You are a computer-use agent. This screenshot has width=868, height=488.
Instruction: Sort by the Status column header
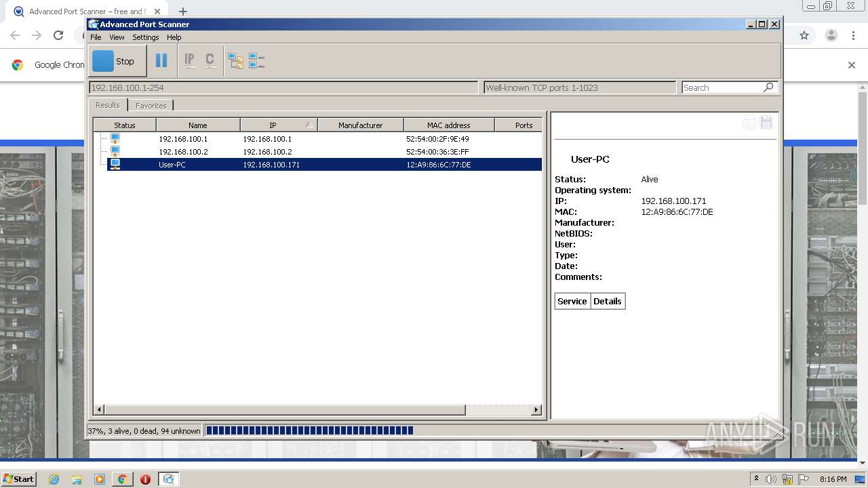[125, 125]
